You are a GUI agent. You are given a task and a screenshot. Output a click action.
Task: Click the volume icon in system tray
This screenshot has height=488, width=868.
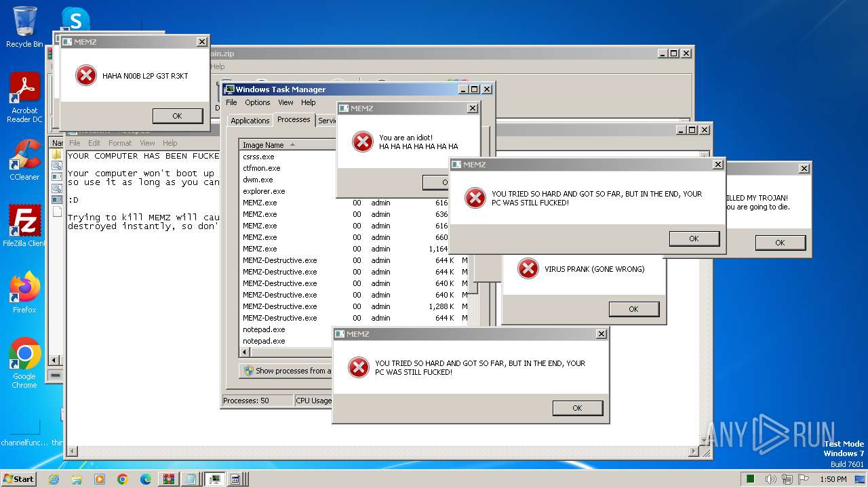click(x=771, y=479)
